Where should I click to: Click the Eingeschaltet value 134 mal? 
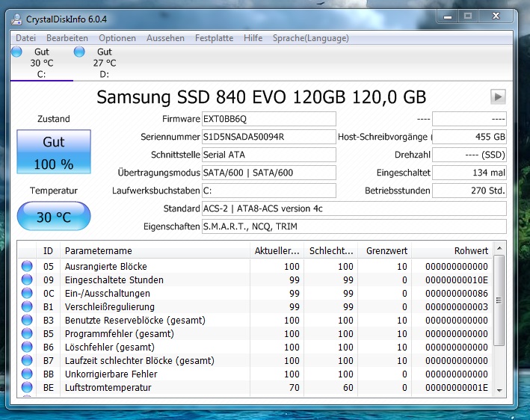(469, 173)
